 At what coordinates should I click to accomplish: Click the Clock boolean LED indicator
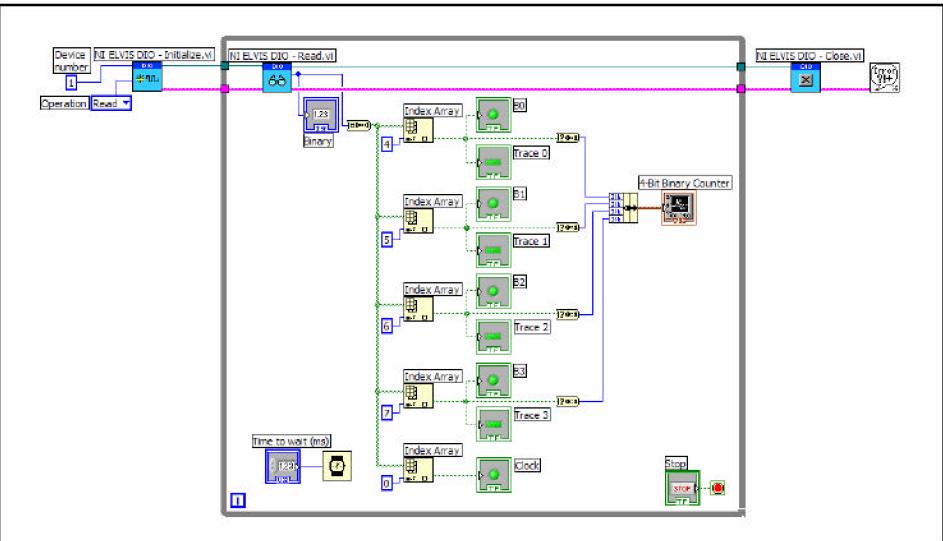click(494, 474)
